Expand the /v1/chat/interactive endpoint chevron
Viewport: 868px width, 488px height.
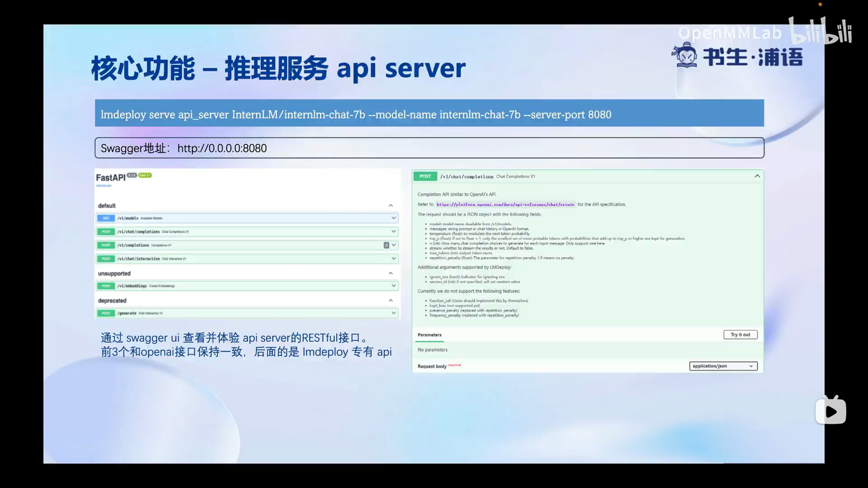[394, 258]
